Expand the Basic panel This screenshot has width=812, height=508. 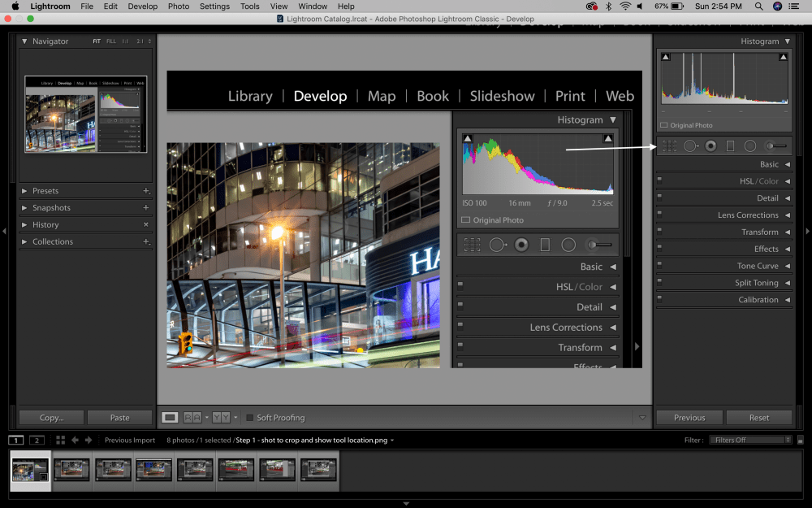click(x=768, y=164)
